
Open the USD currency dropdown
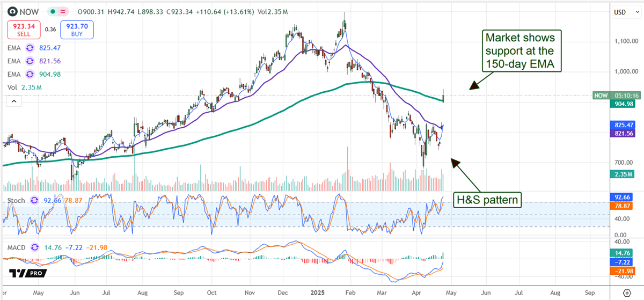click(x=620, y=11)
